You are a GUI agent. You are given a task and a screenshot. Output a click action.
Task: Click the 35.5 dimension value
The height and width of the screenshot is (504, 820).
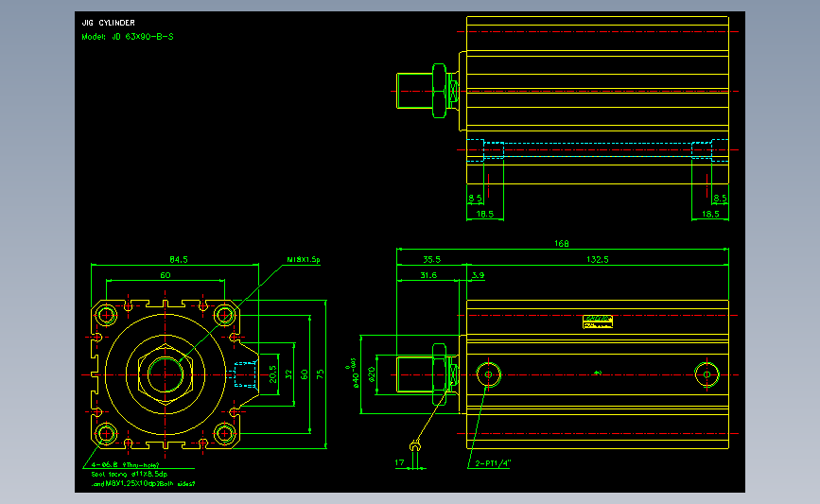click(x=431, y=259)
